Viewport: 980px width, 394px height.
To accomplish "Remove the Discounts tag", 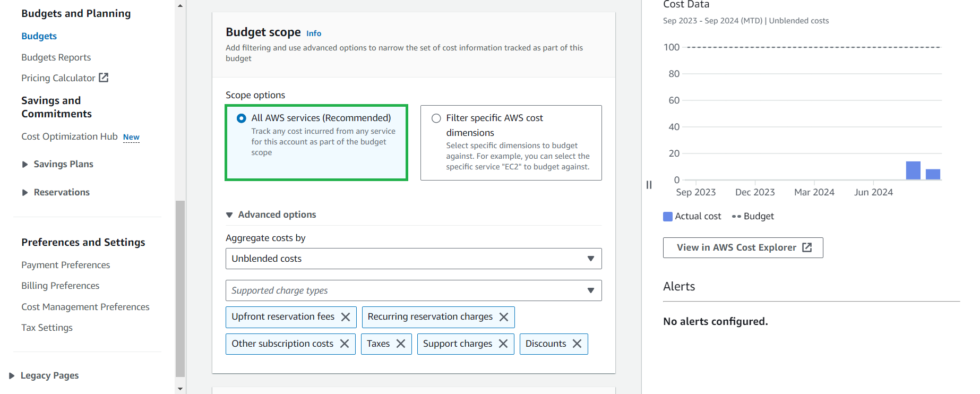I will pyautogui.click(x=577, y=344).
